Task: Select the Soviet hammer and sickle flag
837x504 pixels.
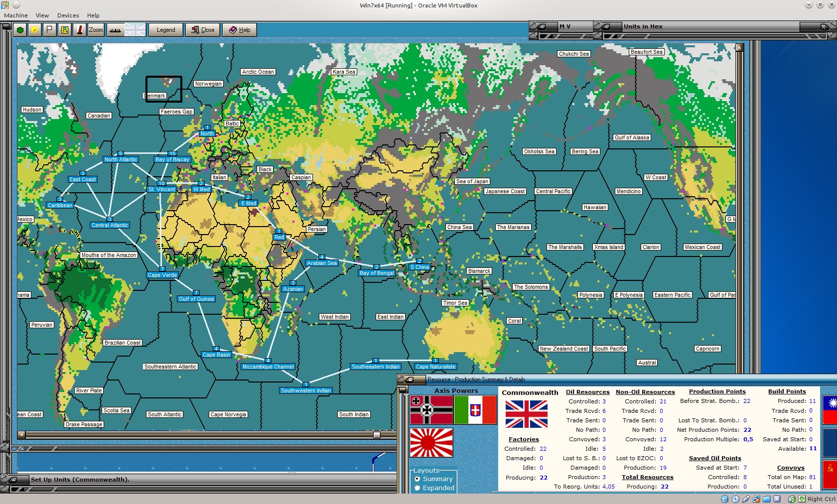Action: tap(830, 474)
